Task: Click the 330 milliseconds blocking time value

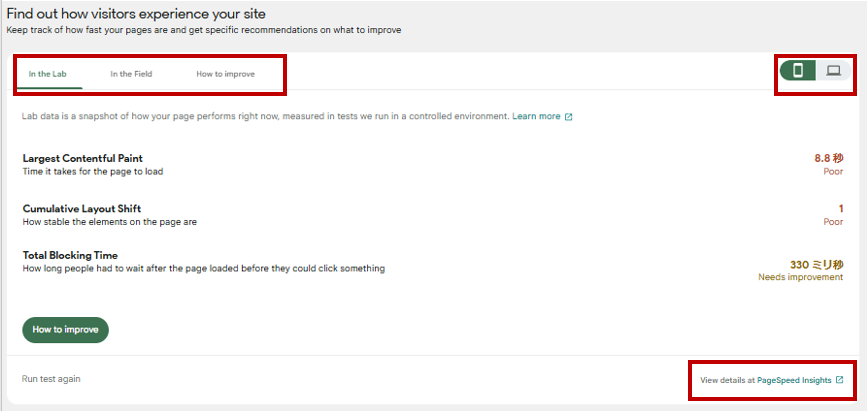Action: click(x=816, y=265)
